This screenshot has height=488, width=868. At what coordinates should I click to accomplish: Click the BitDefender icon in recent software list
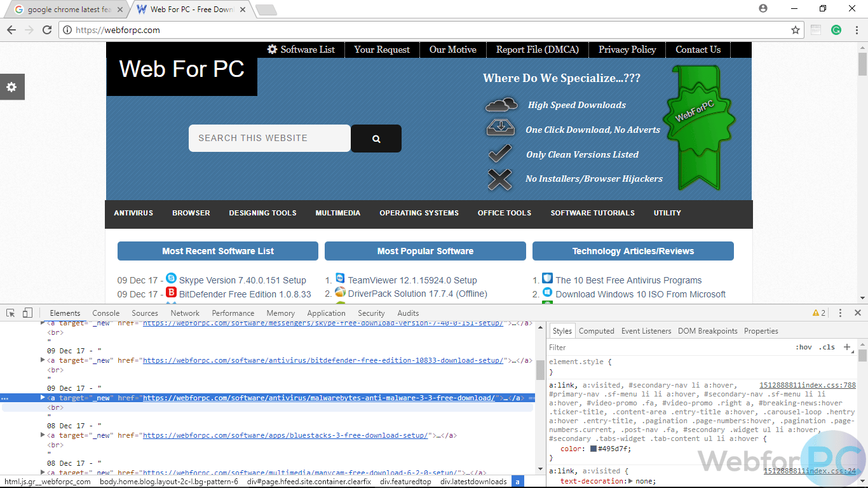[171, 292]
